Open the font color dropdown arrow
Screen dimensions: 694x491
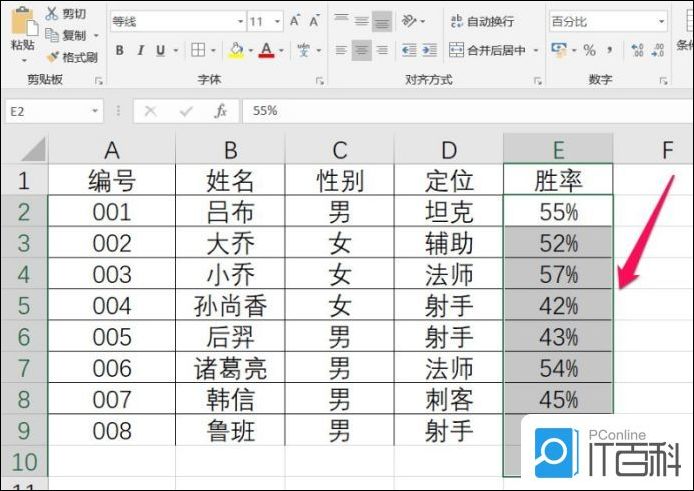pos(281,50)
